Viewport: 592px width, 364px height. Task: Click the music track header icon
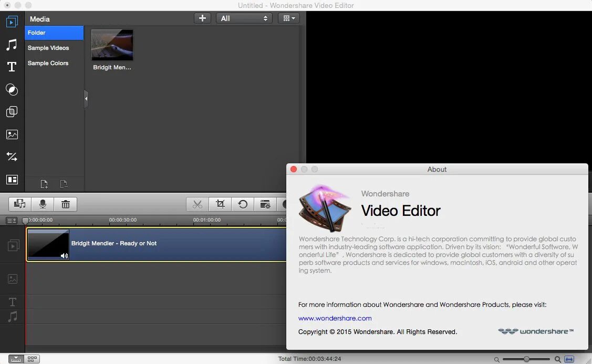13,316
